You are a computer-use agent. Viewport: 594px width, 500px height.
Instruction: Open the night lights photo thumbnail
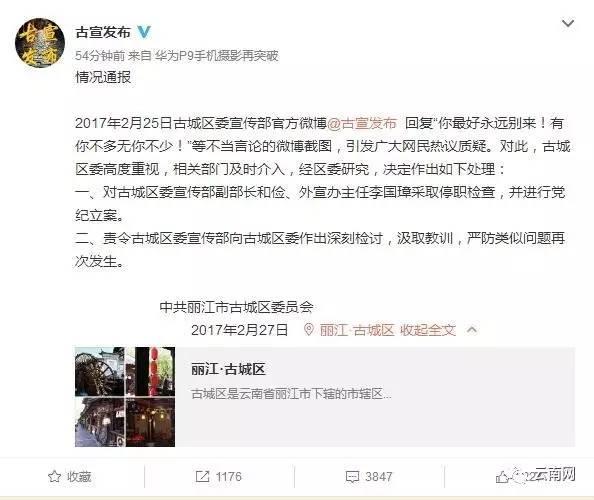tap(150, 422)
